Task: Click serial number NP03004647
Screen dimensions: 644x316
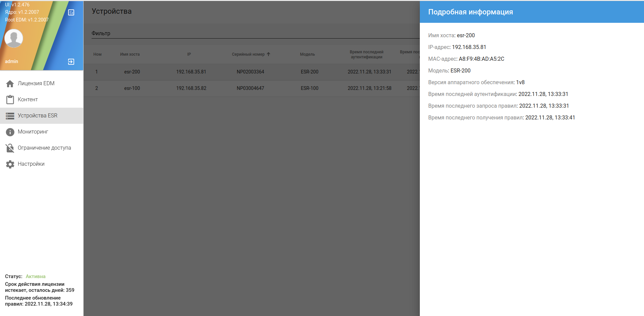Action: pos(250,88)
